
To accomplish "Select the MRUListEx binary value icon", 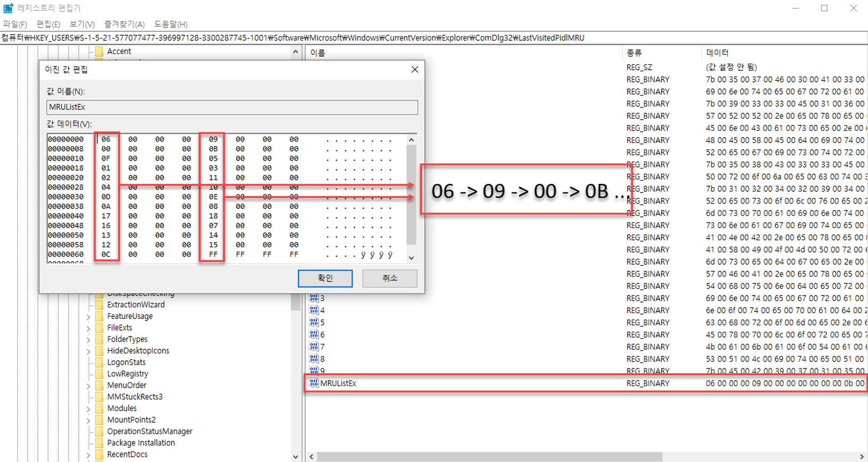I will click(x=314, y=383).
